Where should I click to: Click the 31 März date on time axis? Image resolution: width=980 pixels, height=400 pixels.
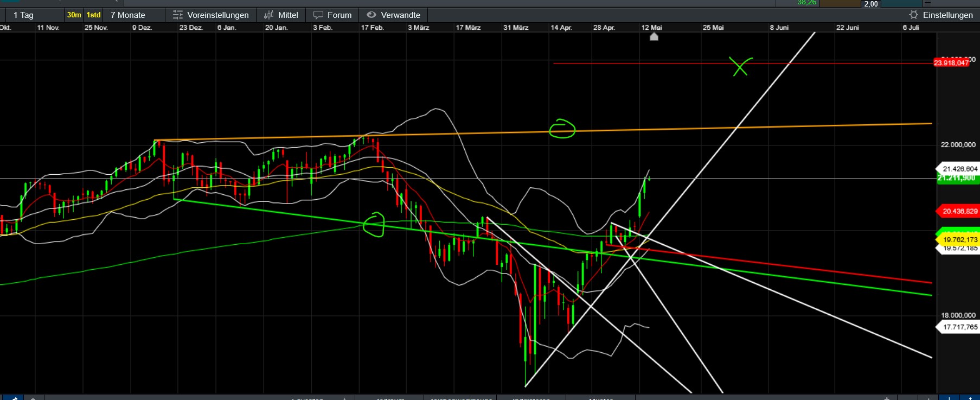click(516, 28)
